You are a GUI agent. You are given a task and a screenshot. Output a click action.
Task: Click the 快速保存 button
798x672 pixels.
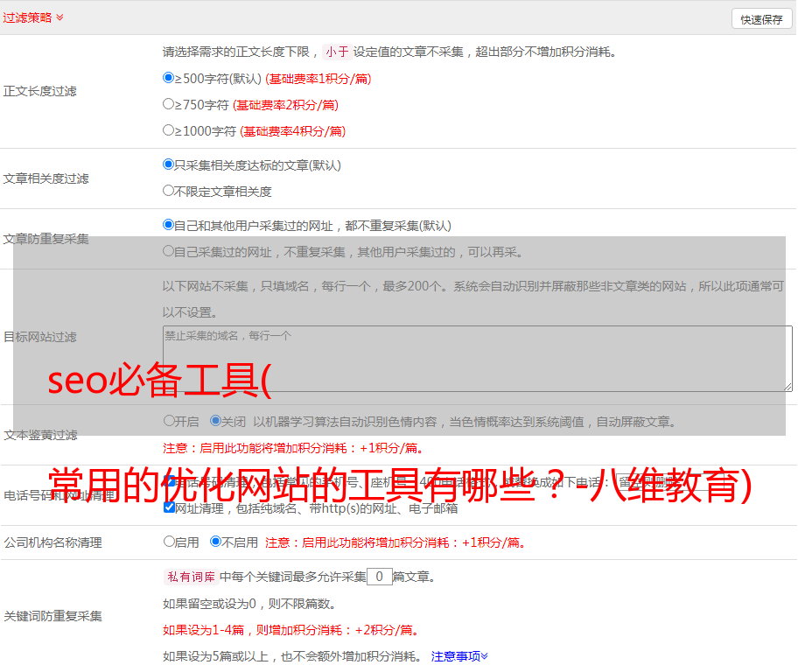761,19
